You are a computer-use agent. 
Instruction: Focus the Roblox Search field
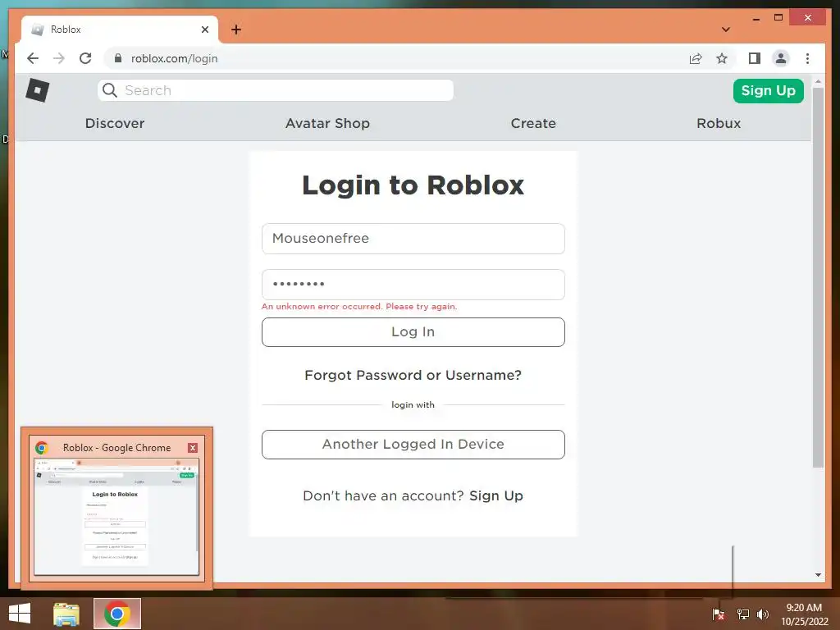click(276, 90)
